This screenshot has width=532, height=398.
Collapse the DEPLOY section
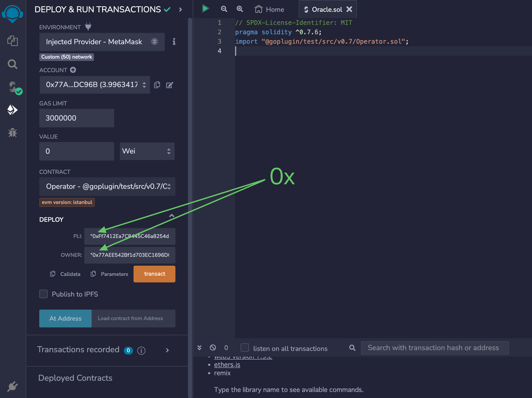tap(172, 215)
